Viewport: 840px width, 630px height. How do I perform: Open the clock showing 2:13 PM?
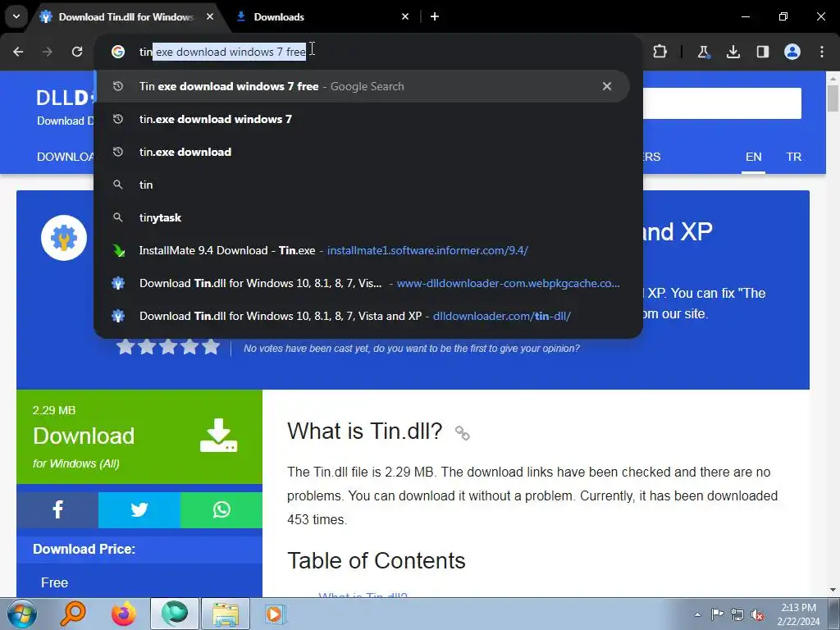(x=799, y=614)
